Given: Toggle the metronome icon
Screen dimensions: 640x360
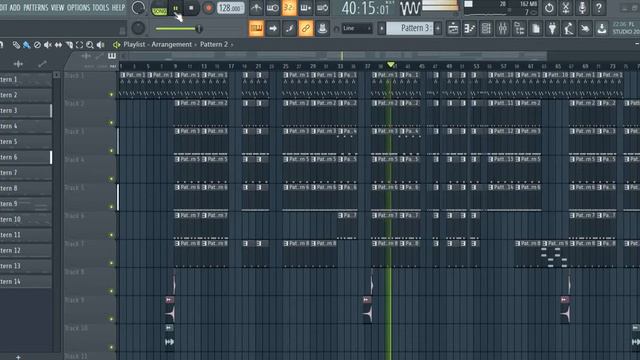Looking at the screenshot, I should pos(256,8).
